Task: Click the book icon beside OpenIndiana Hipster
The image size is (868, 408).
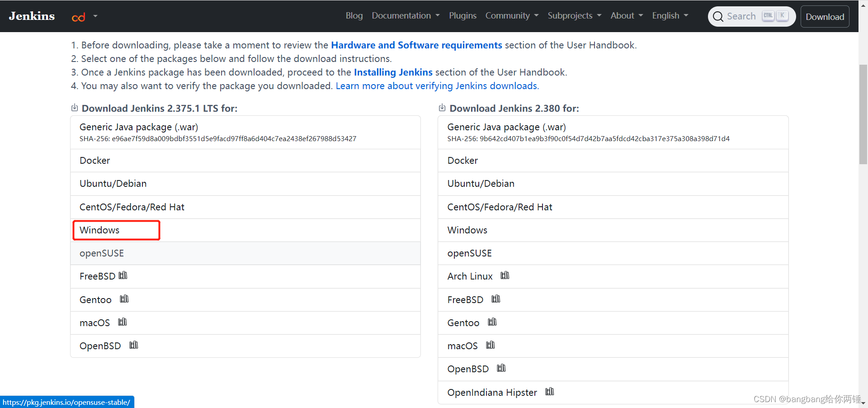Action: click(549, 392)
